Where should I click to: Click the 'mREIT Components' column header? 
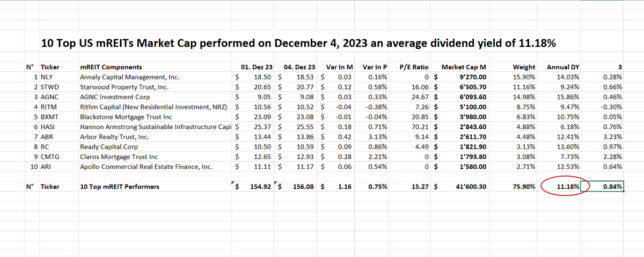pos(111,67)
